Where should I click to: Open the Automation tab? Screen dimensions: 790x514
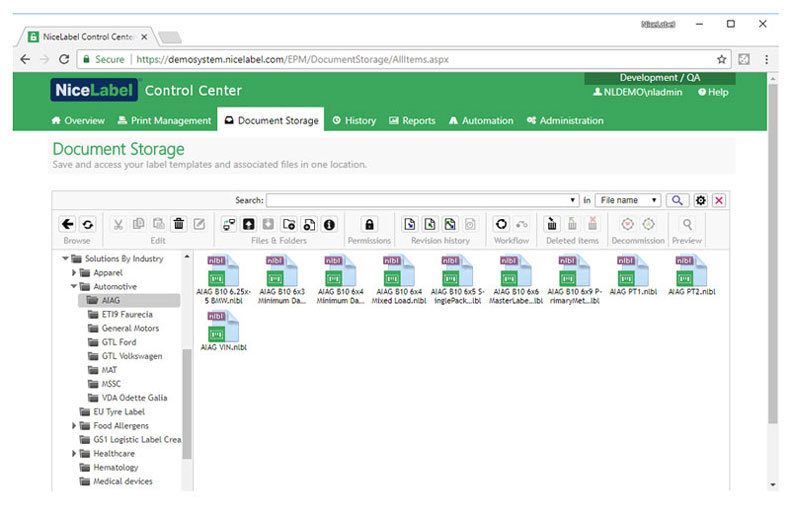(481, 120)
